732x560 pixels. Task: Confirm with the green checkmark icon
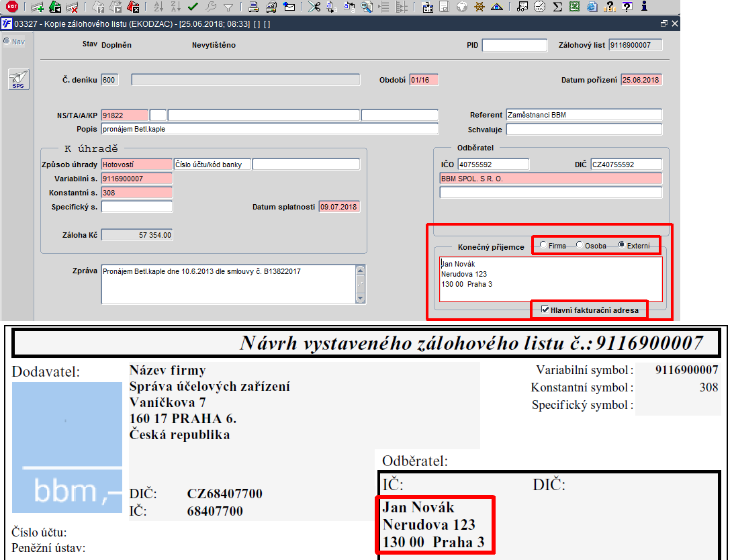click(x=193, y=7)
